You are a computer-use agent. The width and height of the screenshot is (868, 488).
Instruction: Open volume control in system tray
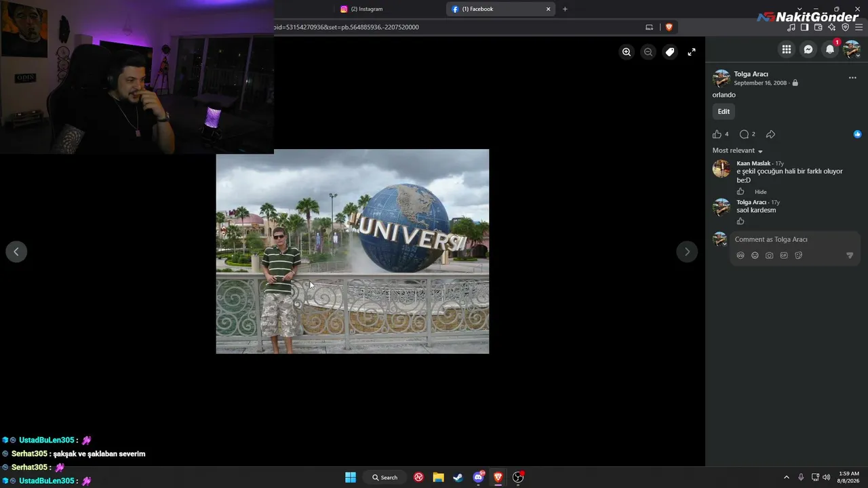(x=826, y=477)
